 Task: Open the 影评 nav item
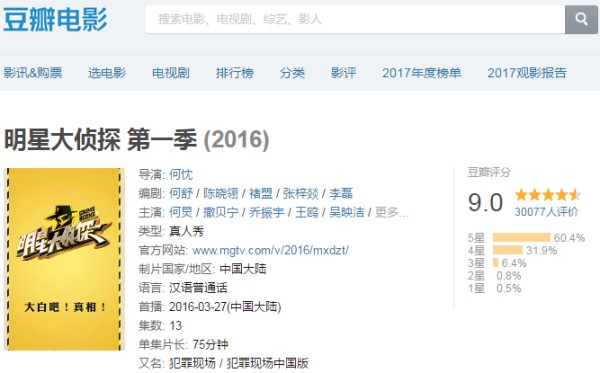click(343, 73)
